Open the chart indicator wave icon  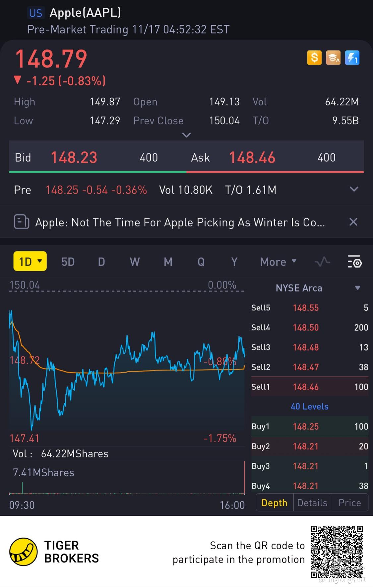pyautogui.click(x=322, y=262)
